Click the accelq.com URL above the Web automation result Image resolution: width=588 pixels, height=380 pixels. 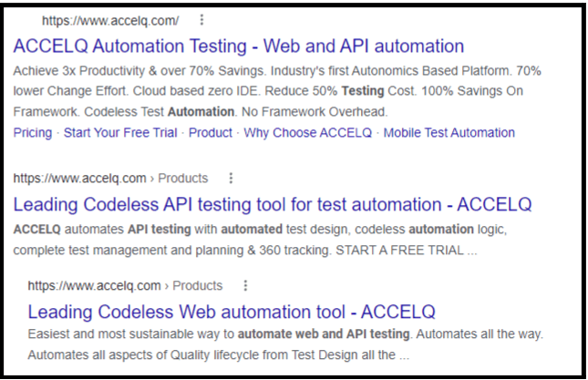tap(95, 285)
